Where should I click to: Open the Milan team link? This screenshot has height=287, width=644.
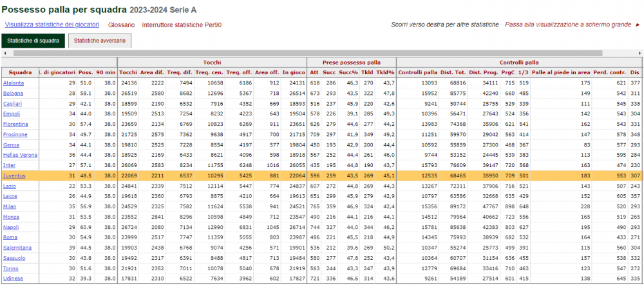pyautogui.click(x=10, y=206)
